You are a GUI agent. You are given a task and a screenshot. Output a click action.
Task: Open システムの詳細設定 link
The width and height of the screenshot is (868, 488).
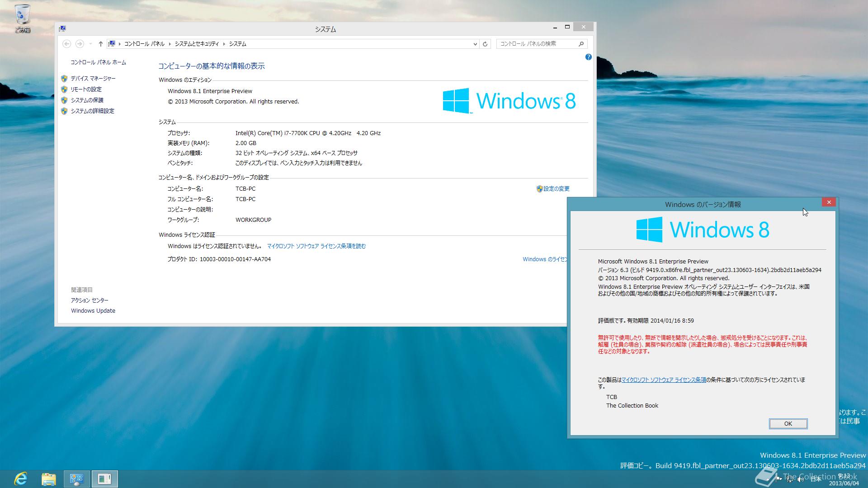(x=92, y=111)
